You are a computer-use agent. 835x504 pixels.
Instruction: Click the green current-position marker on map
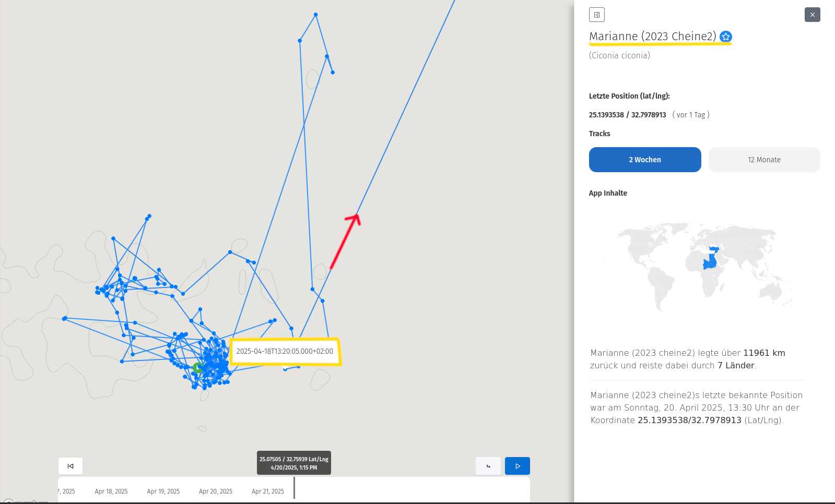(x=197, y=368)
